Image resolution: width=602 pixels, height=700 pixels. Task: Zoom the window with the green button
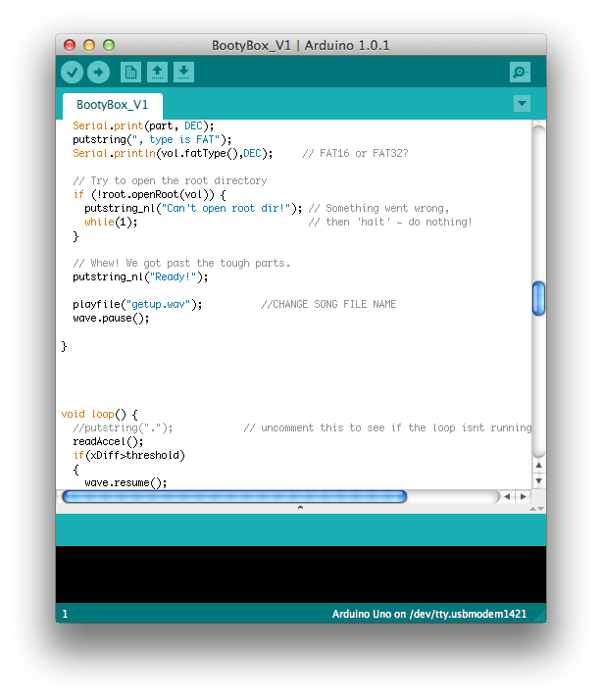(x=109, y=45)
